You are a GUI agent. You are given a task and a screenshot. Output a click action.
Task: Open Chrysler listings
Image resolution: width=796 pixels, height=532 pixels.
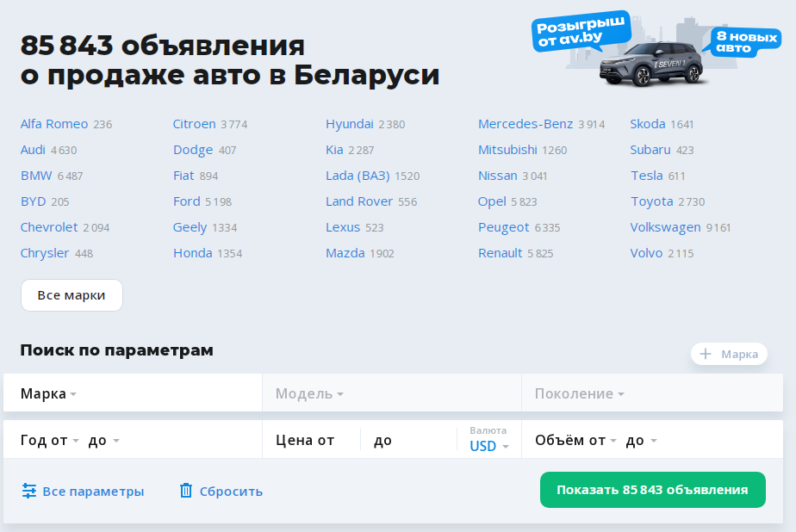tap(45, 254)
